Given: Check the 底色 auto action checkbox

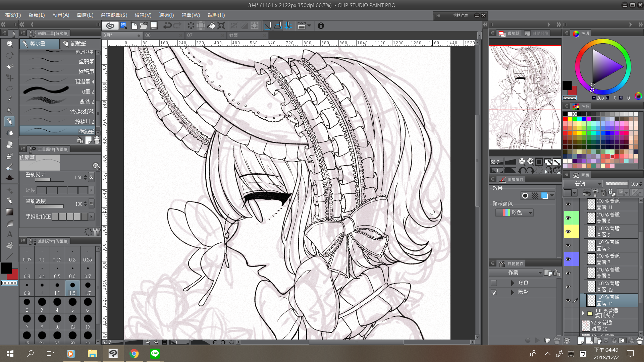Looking at the screenshot, I should click(494, 283).
